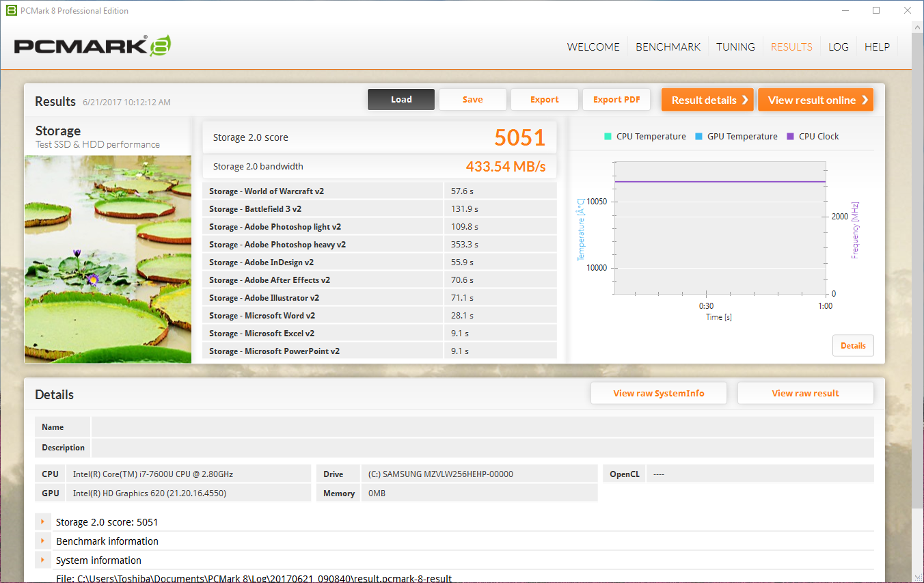The height and width of the screenshot is (583, 924).
Task: Toggle the GPU Temperature legend swatch
Action: tap(698, 136)
